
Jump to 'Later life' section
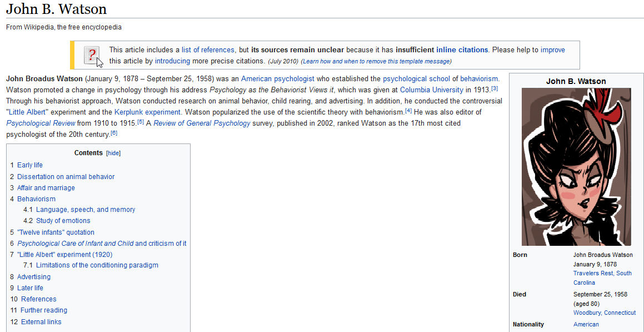pos(30,288)
